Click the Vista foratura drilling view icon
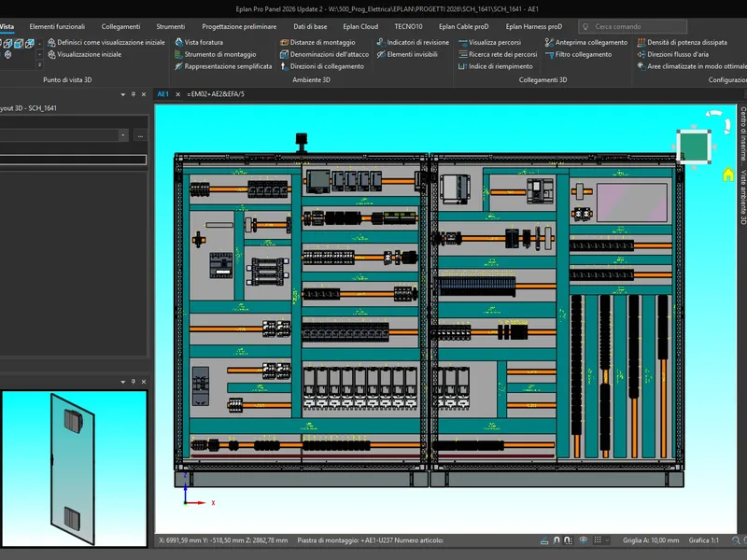Viewport: 747px width, 560px height. 179,42
